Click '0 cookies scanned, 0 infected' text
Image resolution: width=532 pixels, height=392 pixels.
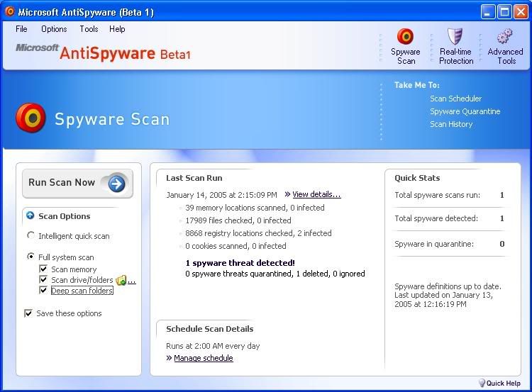(235, 246)
